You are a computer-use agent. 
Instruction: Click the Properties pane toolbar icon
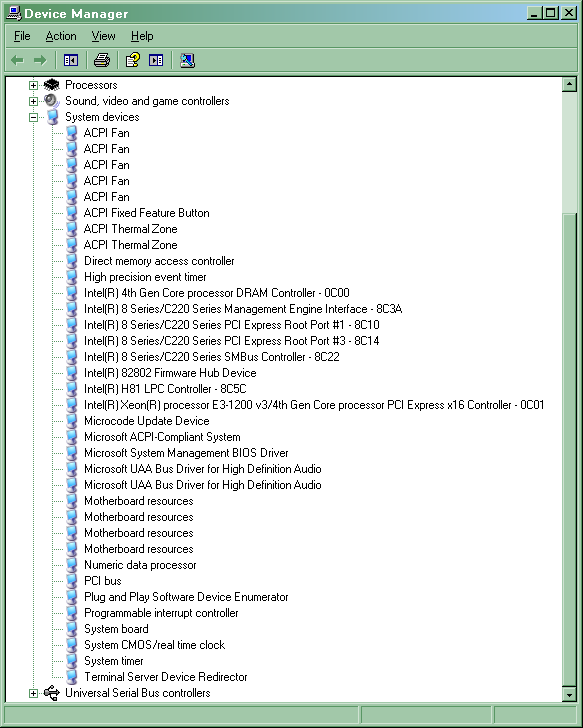[156, 60]
